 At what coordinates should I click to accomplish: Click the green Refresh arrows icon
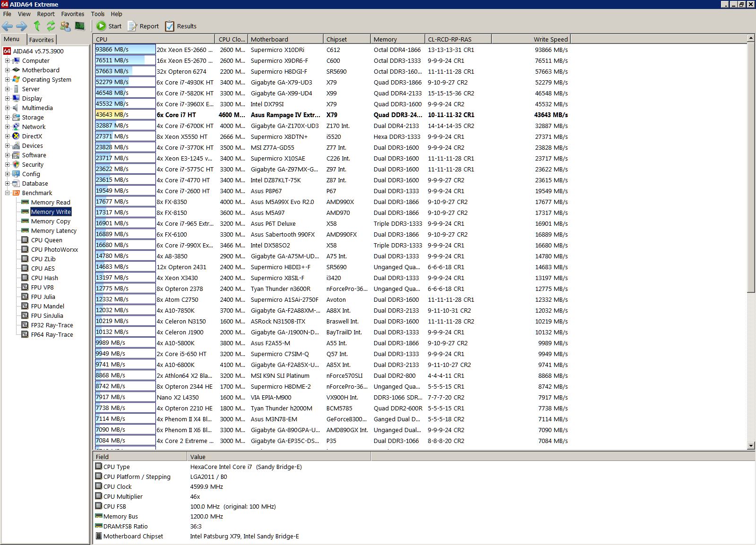tap(51, 26)
